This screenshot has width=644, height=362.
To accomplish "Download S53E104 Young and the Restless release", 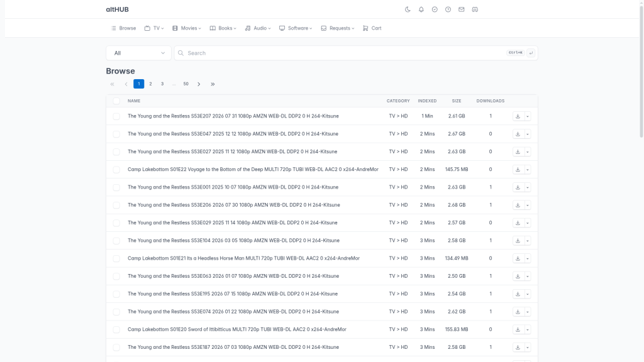I will [x=518, y=241].
